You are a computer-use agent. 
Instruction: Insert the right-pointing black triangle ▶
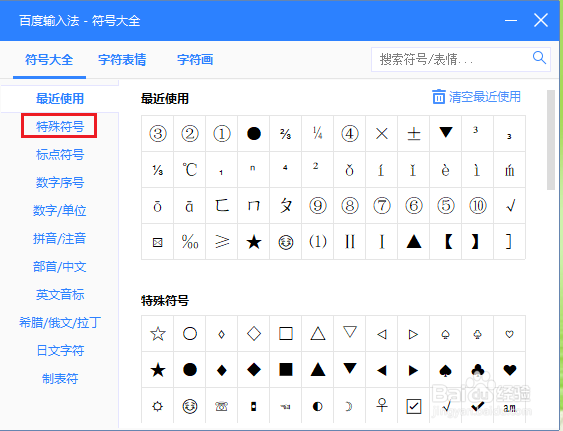[413, 370]
